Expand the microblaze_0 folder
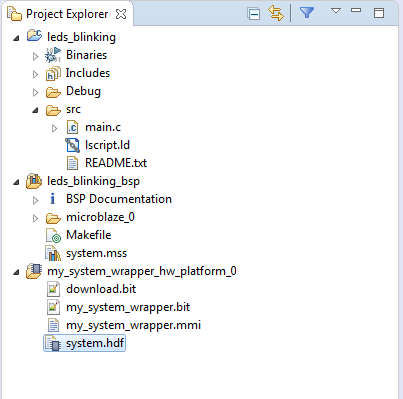This screenshot has height=399, width=403. tap(35, 218)
